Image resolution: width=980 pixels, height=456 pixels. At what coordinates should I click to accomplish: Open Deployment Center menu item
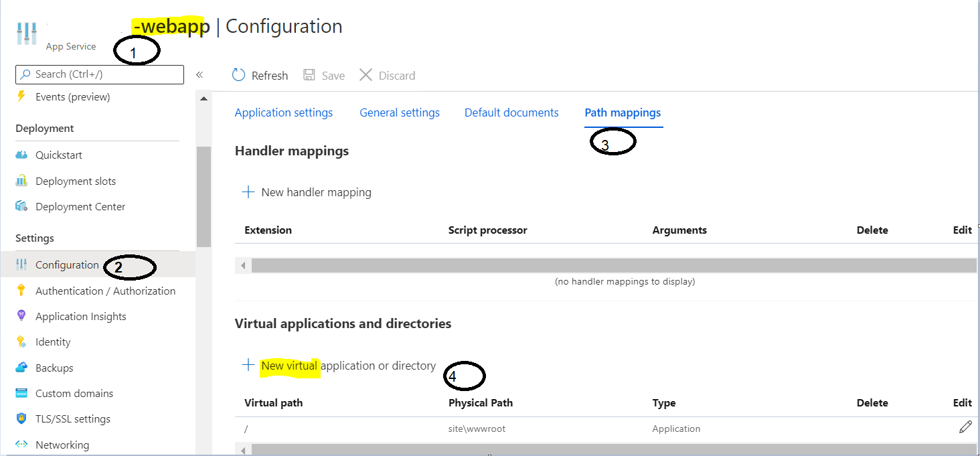pos(80,206)
